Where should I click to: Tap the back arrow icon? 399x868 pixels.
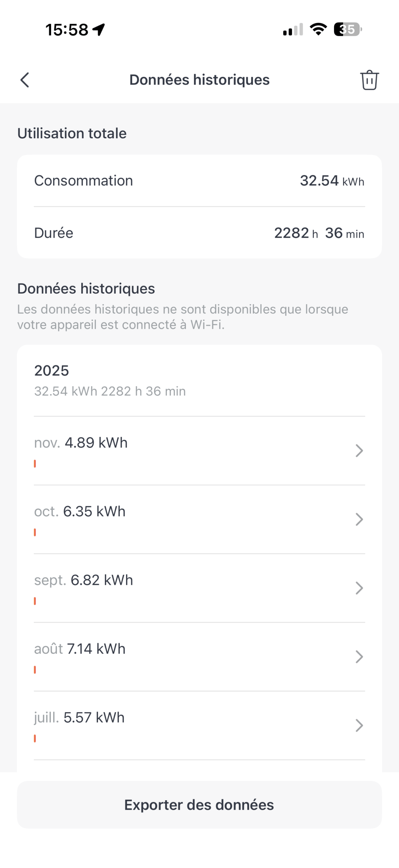click(25, 80)
